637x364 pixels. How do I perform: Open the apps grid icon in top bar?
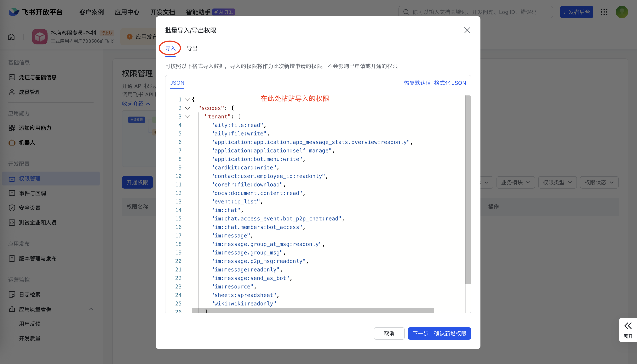coord(604,12)
